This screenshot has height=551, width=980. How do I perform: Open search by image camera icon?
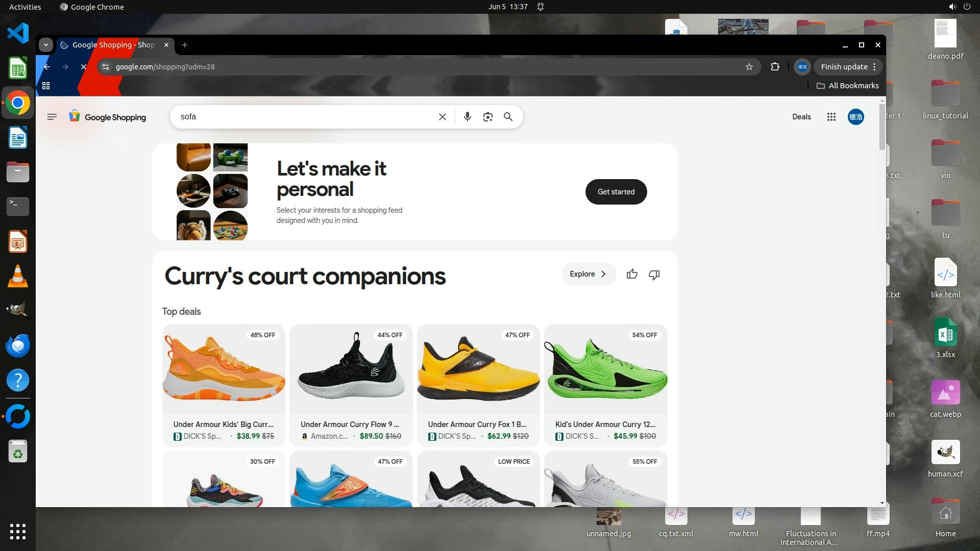(x=487, y=117)
